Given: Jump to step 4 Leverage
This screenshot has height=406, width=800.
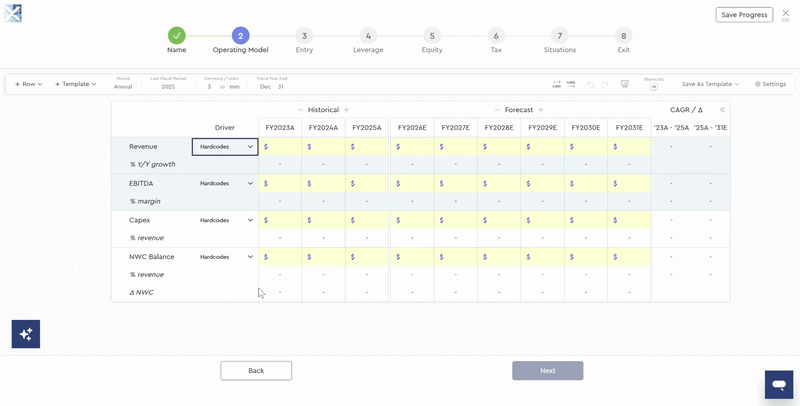Looking at the screenshot, I should pyautogui.click(x=368, y=36).
